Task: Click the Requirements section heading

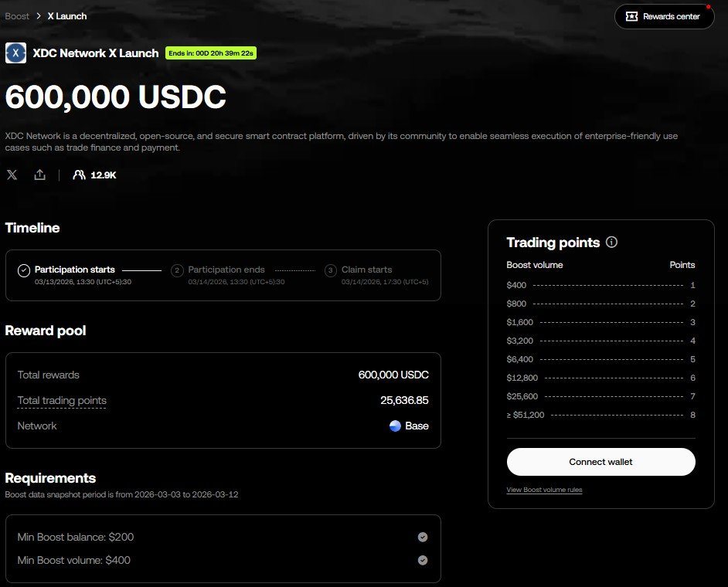Action: point(50,478)
